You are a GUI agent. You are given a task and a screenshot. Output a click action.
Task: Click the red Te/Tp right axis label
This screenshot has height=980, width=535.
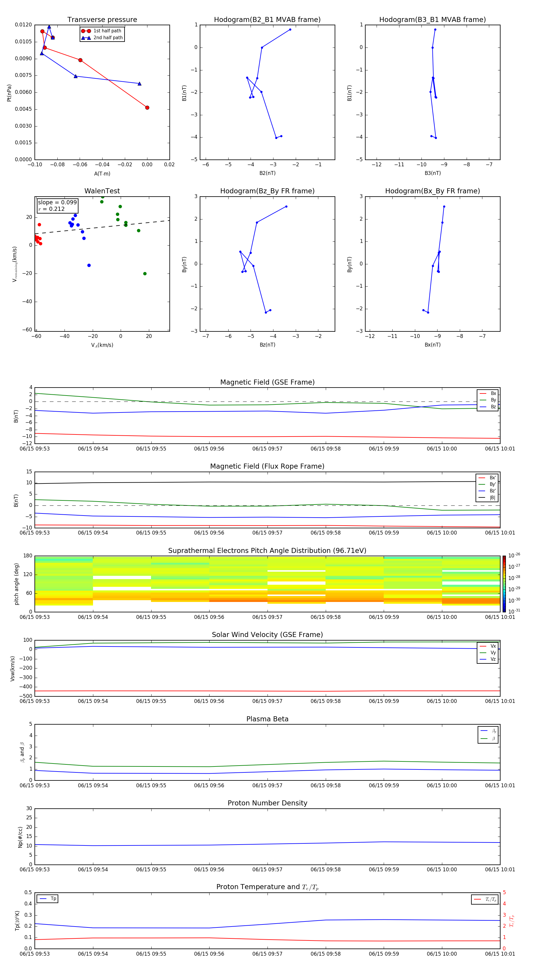click(512, 921)
